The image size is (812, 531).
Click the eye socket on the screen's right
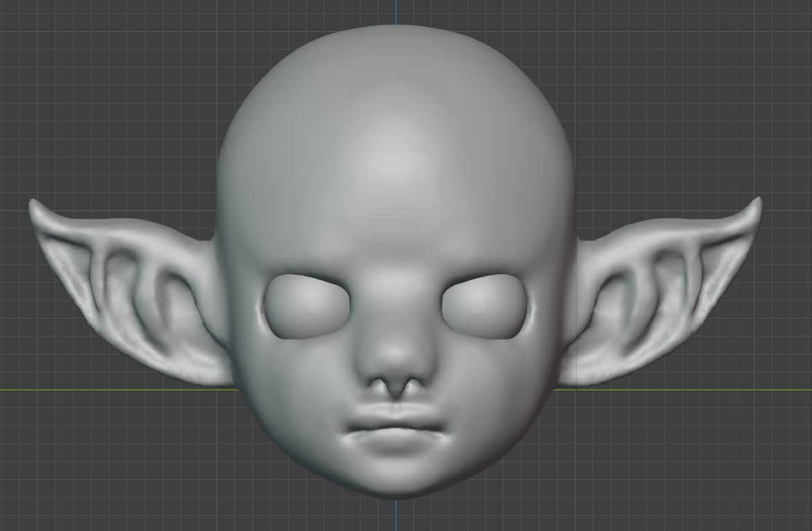(x=484, y=307)
